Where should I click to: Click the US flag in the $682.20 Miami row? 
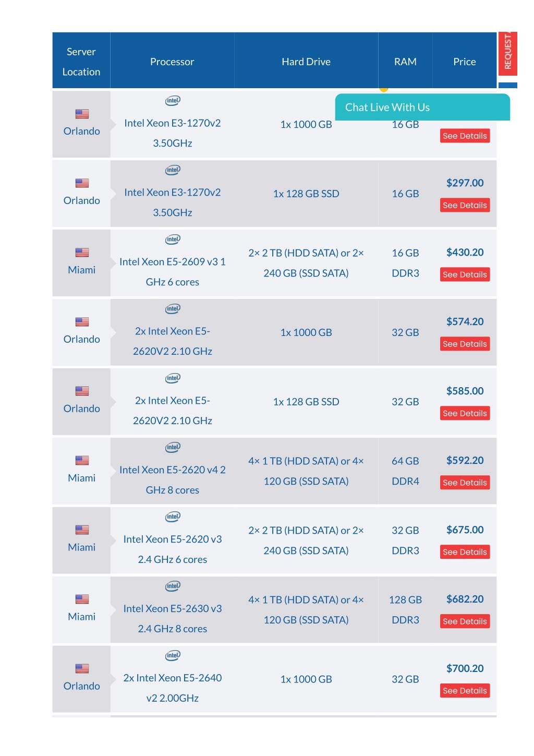(x=82, y=599)
